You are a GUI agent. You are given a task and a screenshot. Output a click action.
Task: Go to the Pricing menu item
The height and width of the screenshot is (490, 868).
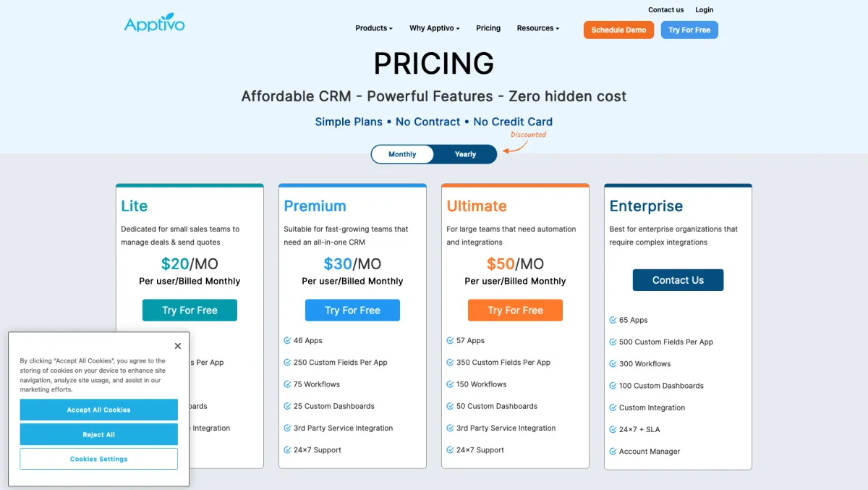tap(488, 28)
